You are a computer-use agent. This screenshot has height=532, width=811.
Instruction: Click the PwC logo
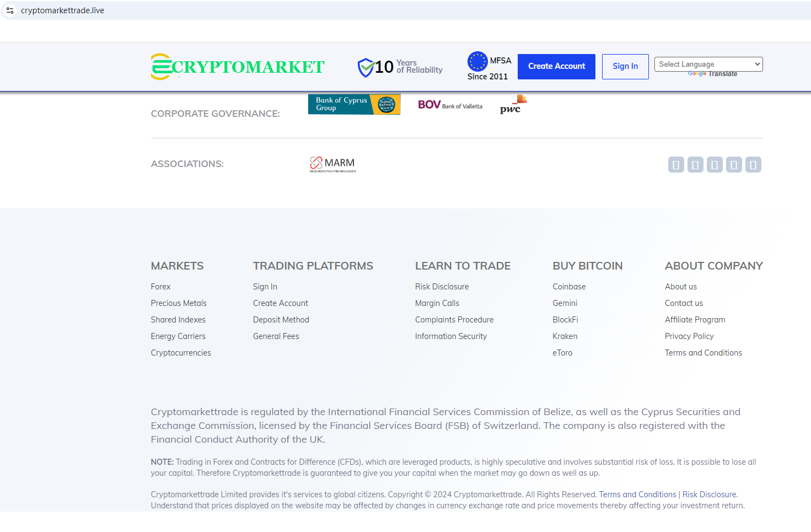(x=513, y=104)
